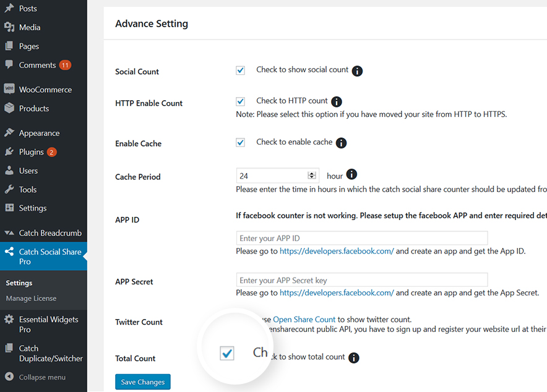The image size is (547, 392).
Task: Open developers.facebook.com link under APP ID
Action: pyautogui.click(x=337, y=251)
